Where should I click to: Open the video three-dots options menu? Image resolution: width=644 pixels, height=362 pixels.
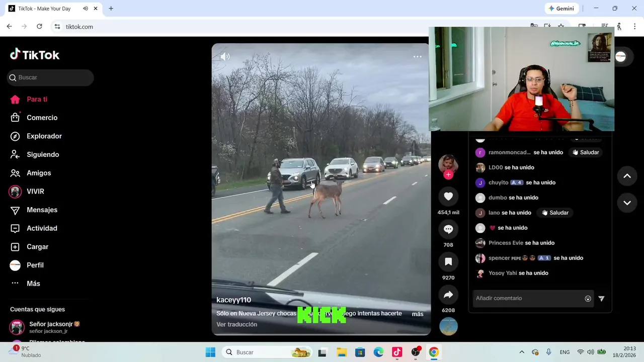click(418, 57)
